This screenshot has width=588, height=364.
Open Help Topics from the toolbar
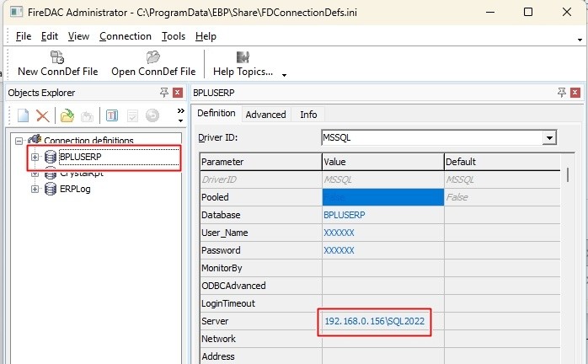pos(243,58)
